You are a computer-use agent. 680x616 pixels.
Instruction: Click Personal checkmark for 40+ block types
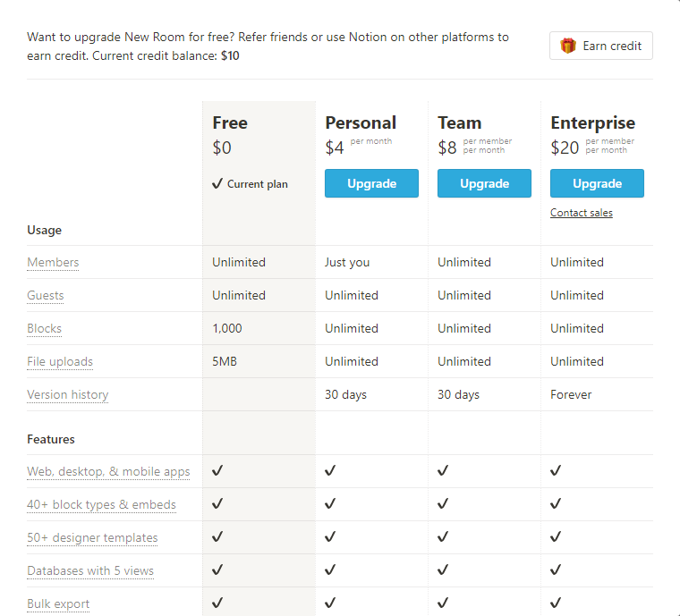tap(330, 504)
